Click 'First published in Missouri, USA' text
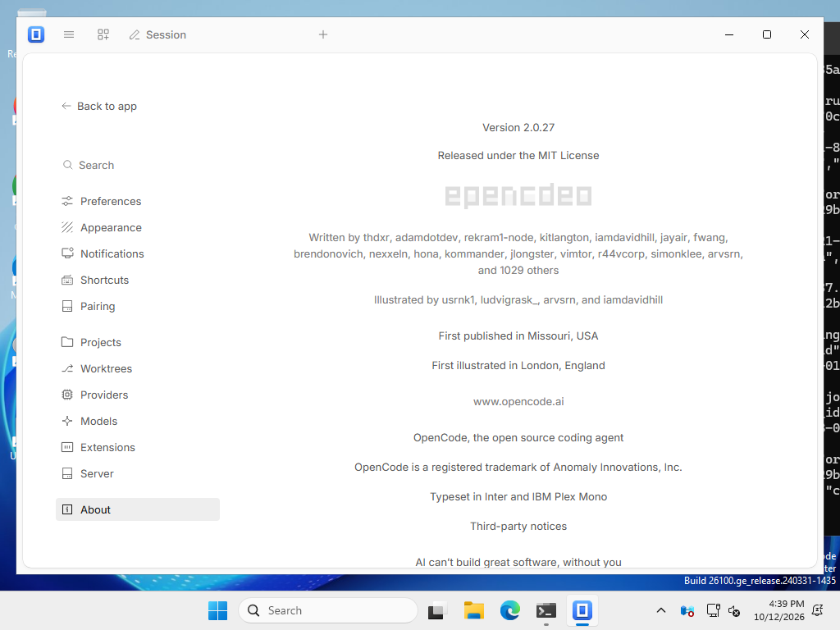 pyautogui.click(x=518, y=336)
